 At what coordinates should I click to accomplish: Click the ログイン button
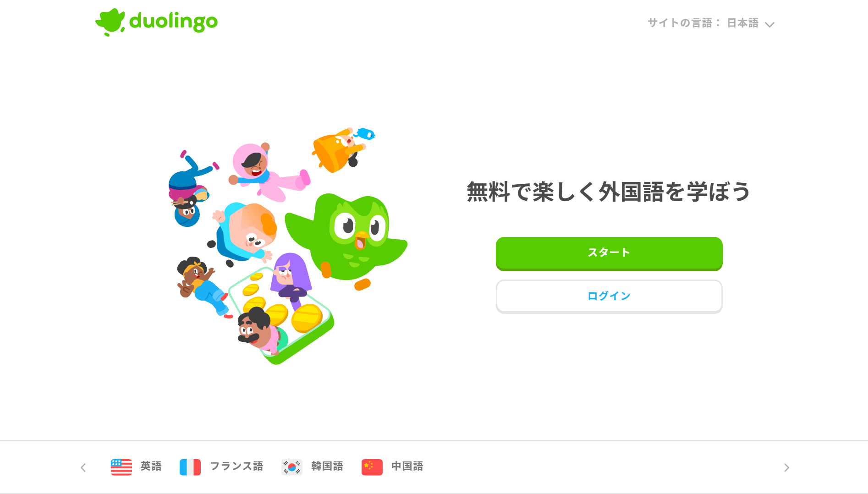coord(609,296)
